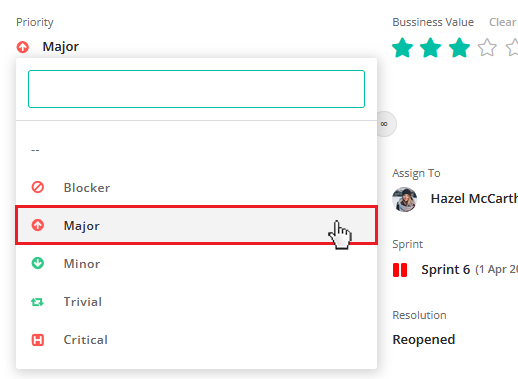Screen dimensions: 518x379
Task: Click the infinity link icon button
Action: tap(384, 124)
